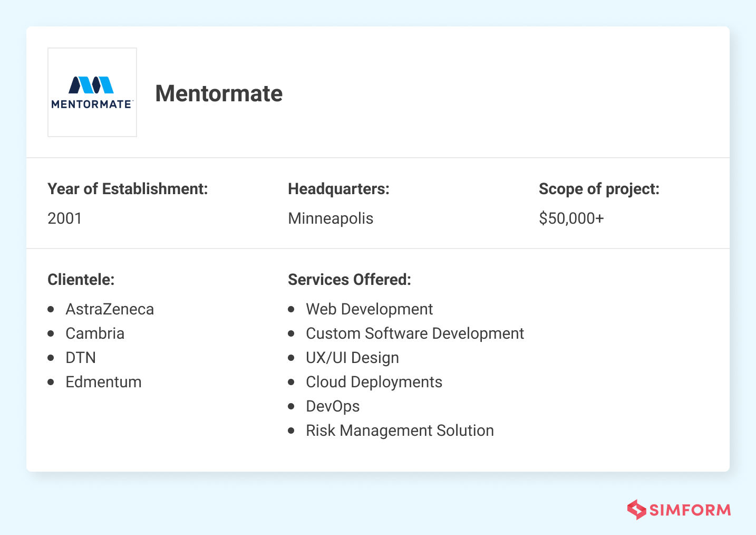Click the Services Offered heading

click(x=349, y=280)
